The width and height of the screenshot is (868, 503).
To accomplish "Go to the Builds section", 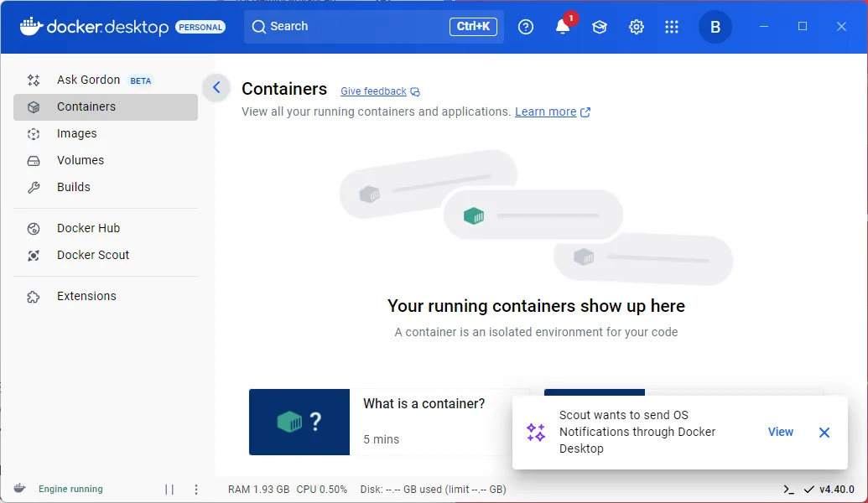I will (x=105, y=187).
